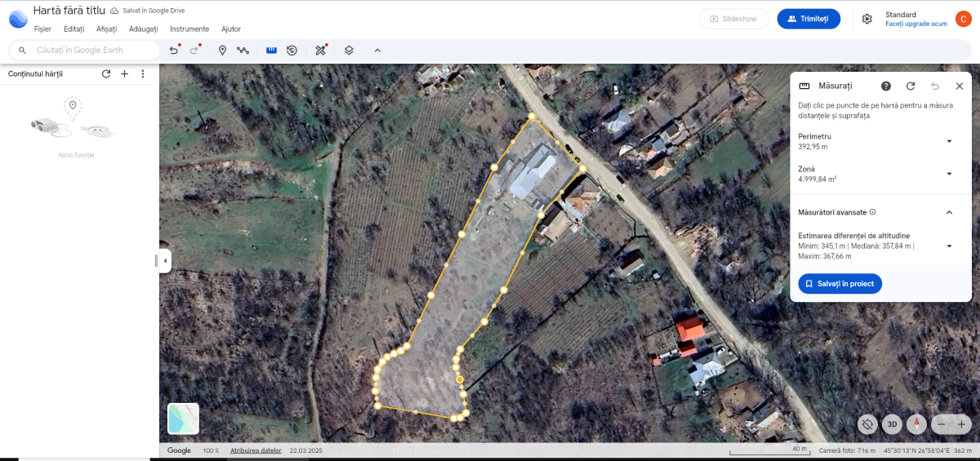Screen dimensions: 980x461
Task: Open settings gear icon in header
Action: click(x=866, y=19)
